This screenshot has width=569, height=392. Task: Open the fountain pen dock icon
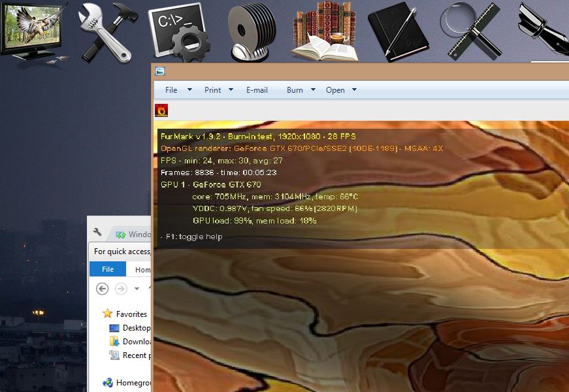[x=544, y=29]
